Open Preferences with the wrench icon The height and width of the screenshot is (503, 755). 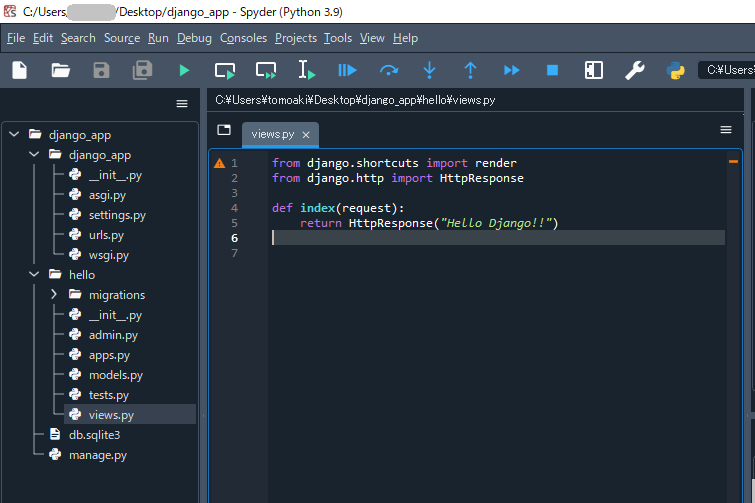(x=635, y=70)
